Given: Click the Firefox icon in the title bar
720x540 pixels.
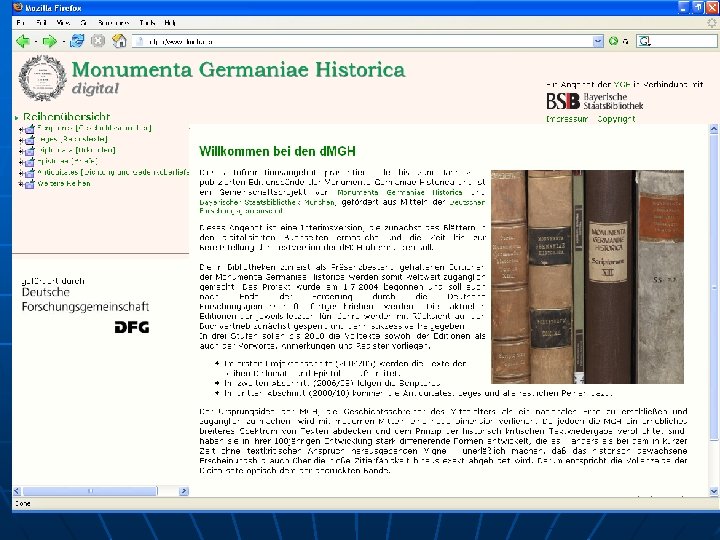Looking at the screenshot, I should click(18, 7).
